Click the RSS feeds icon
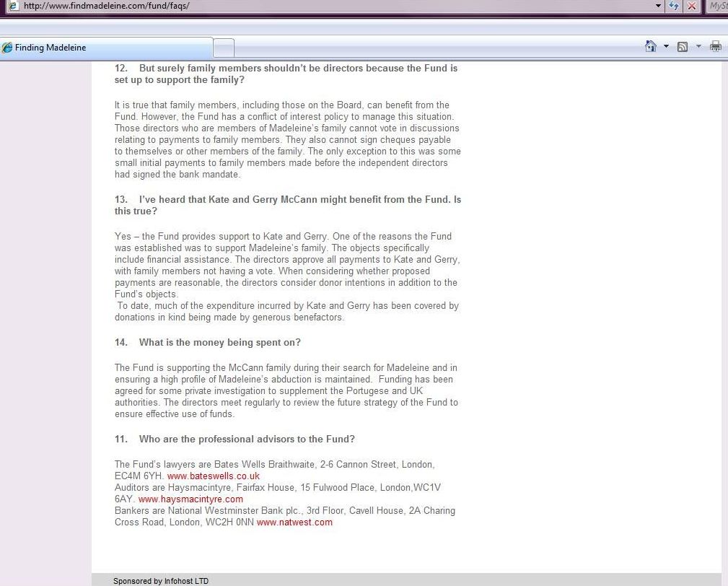 (x=683, y=47)
